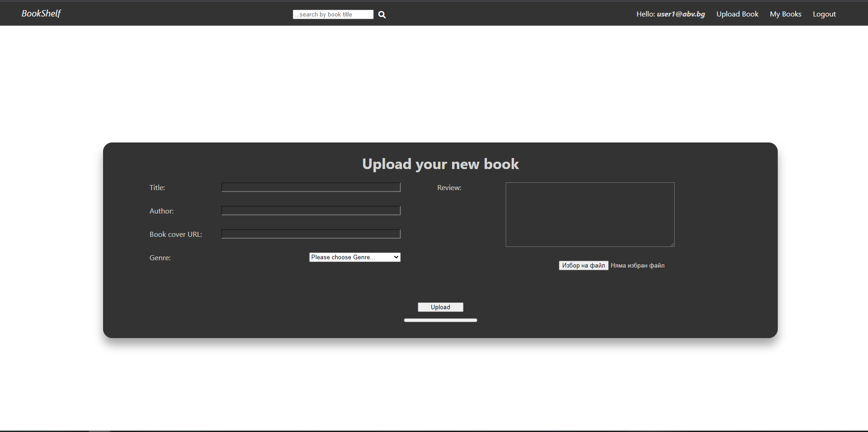This screenshot has height=432, width=868.
Task: Click the search magnifier icon
Action: pos(382,14)
